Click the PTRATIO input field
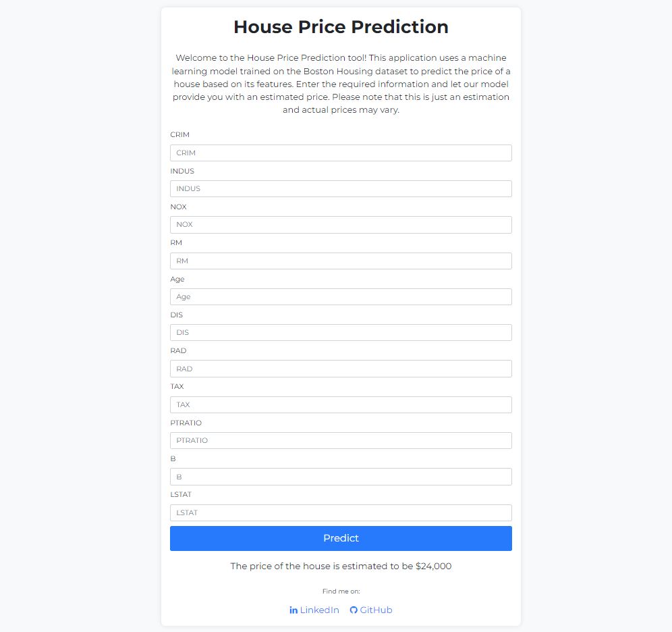This screenshot has width=672, height=632. coord(341,440)
